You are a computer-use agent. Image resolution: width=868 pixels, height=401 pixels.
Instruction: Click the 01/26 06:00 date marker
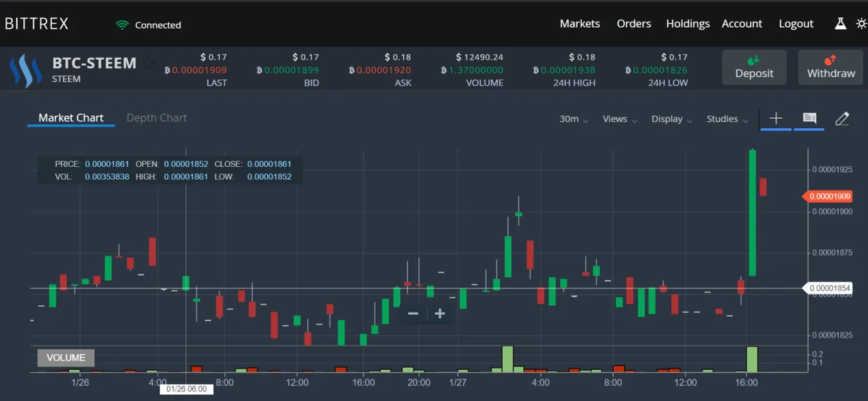point(186,389)
